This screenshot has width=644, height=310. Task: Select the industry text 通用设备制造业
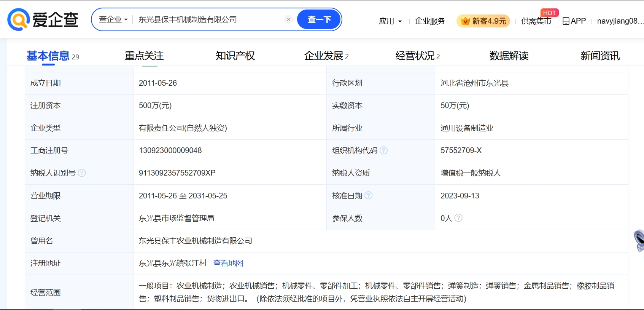[x=467, y=128]
